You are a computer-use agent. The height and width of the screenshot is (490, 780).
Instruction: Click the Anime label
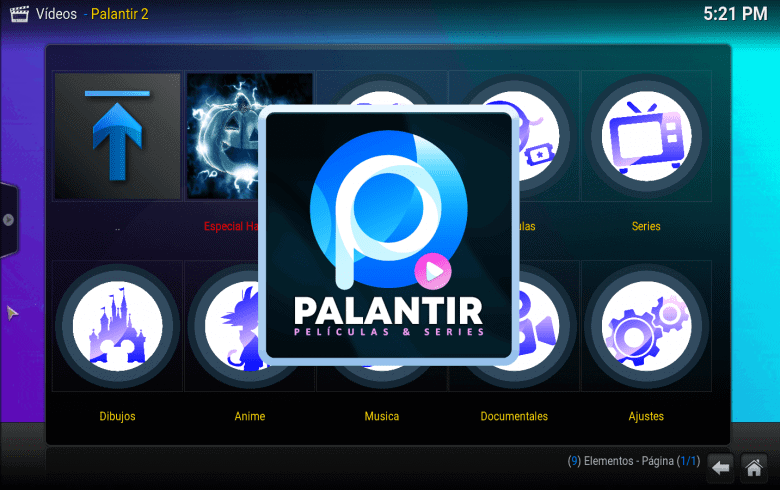coord(250,416)
